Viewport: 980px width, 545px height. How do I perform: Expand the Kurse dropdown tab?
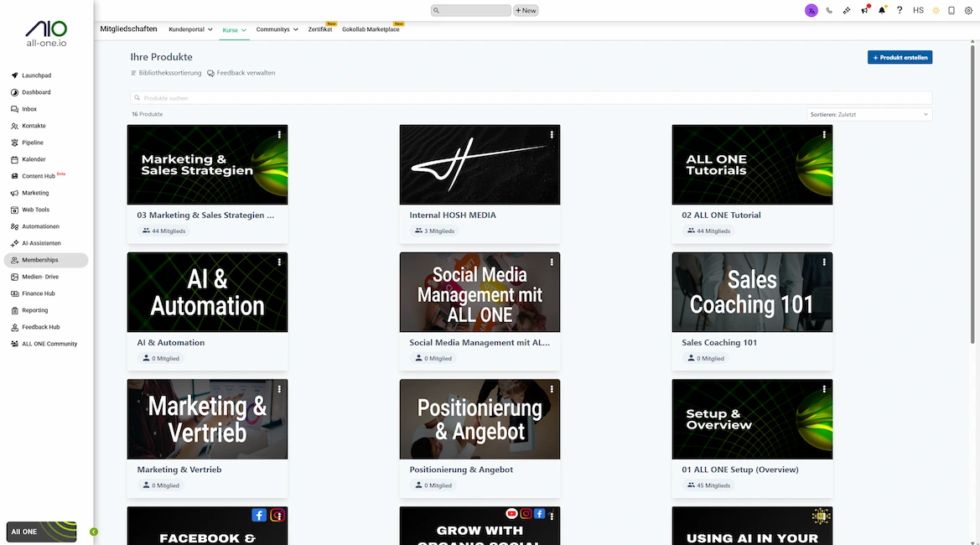tap(235, 30)
